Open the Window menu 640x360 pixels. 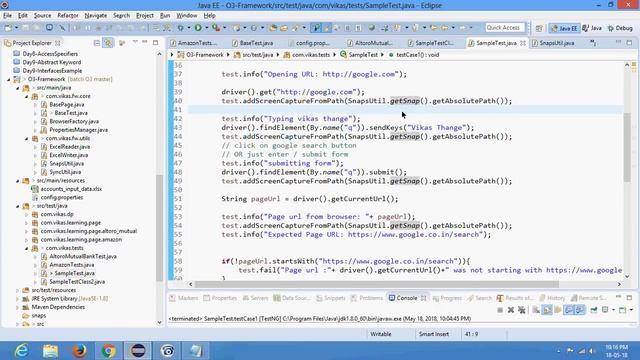pos(187,16)
